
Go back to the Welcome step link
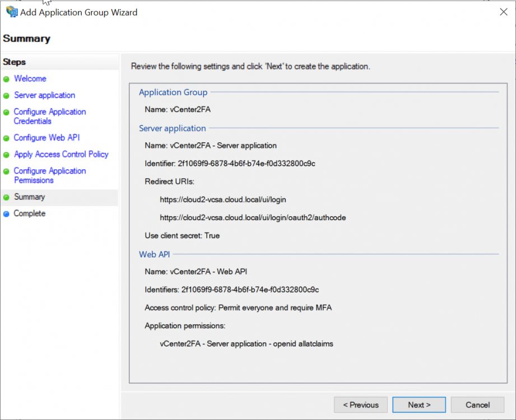pyautogui.click(x=30, y=79)
